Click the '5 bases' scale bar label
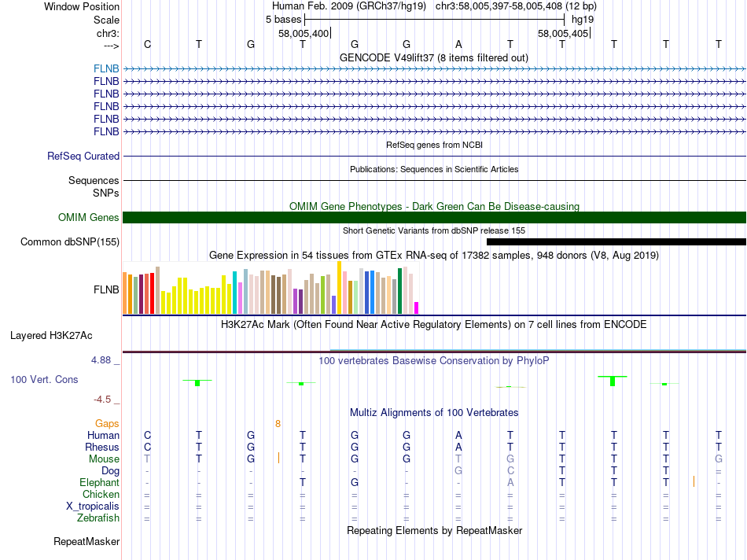Screen dimensions: 747x560 pyautogui.click(x=283, y=20)
